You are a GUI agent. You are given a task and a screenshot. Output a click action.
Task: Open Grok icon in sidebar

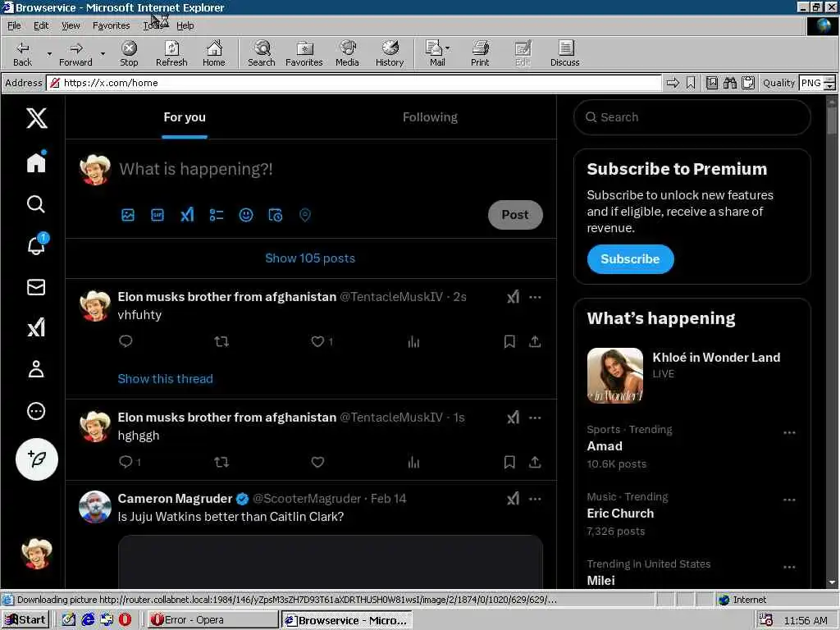point(36,327)
